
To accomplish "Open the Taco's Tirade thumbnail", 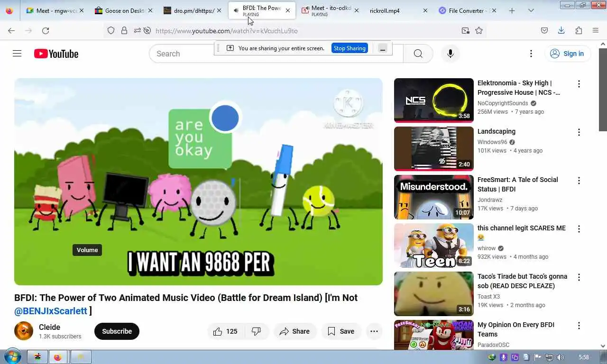I will click(434, 293).
